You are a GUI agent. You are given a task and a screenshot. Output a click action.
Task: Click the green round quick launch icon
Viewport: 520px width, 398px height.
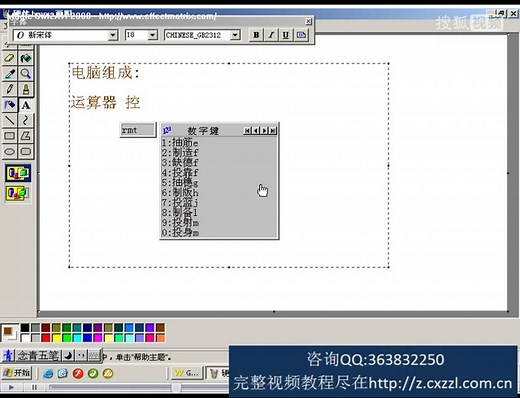point(93,373)
